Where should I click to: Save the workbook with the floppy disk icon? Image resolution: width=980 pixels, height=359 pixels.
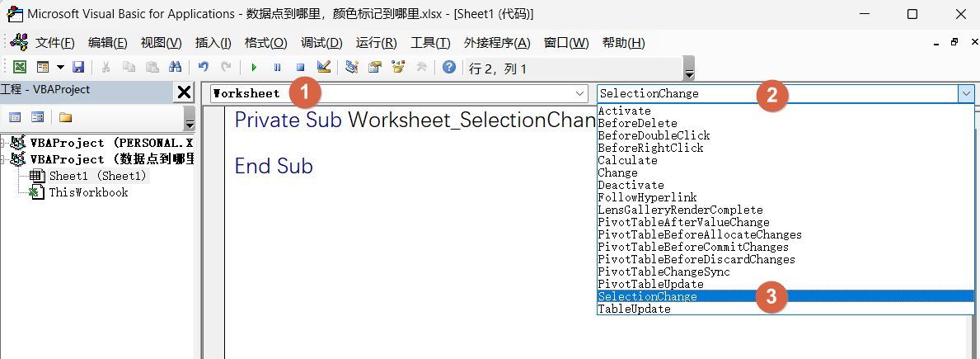(78, 68)
